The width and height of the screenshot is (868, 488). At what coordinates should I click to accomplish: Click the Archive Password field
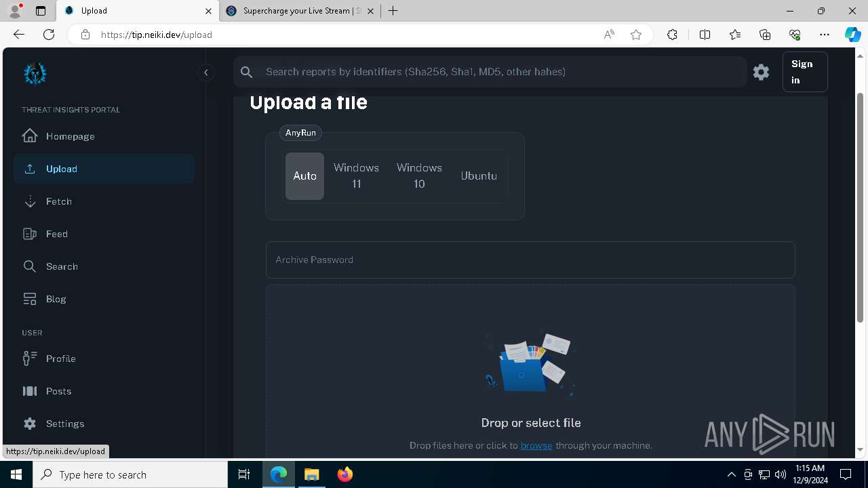coord(530,260)
